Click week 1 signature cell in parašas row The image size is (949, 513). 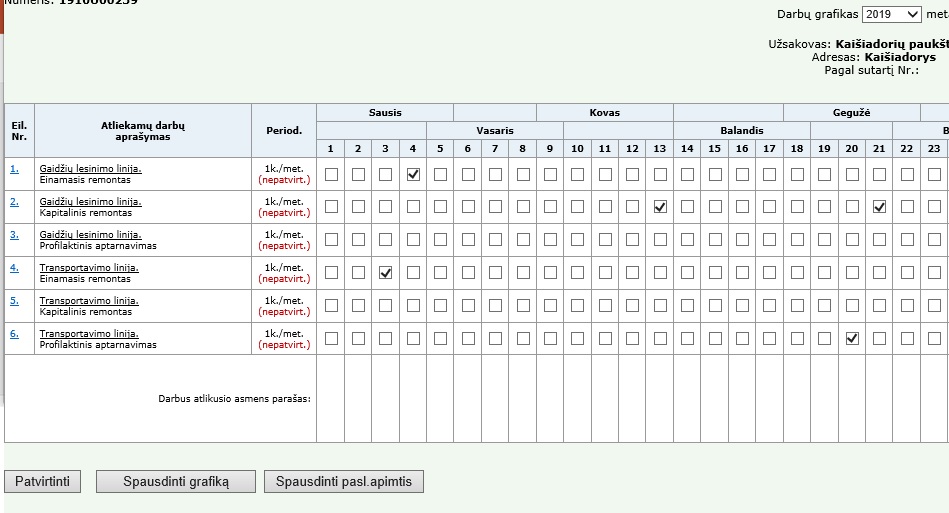tap(330, 399)
